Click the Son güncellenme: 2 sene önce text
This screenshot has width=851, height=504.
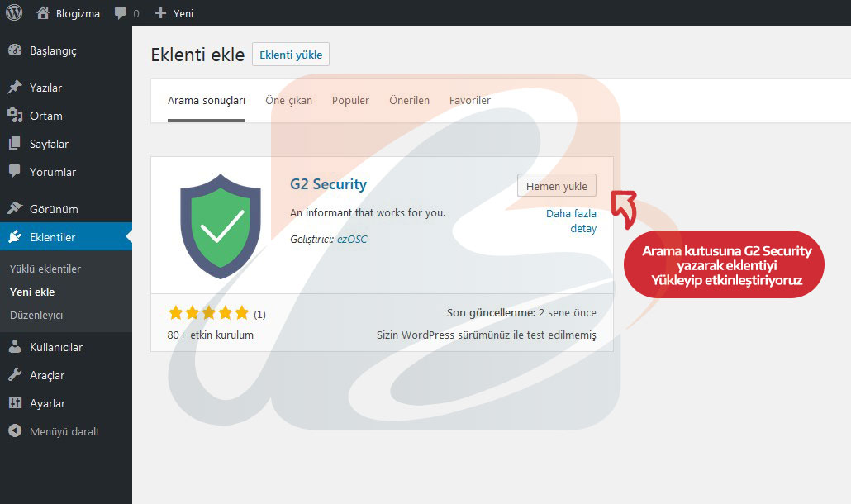521,313
